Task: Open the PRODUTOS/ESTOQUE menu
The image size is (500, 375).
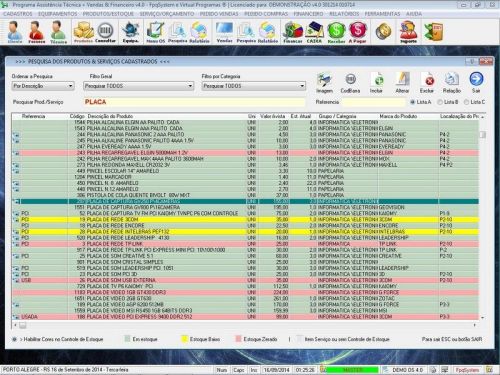Action: point(108,14)
